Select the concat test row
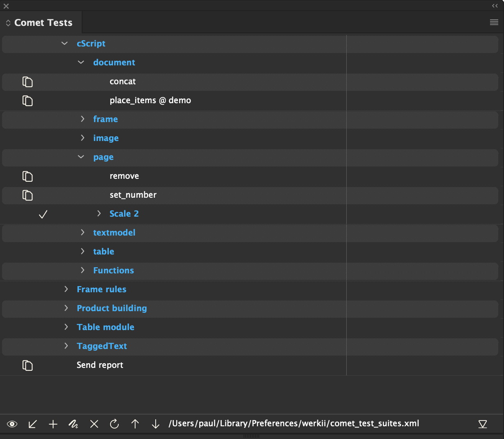The image size is (504, 439). coord(250,82)
